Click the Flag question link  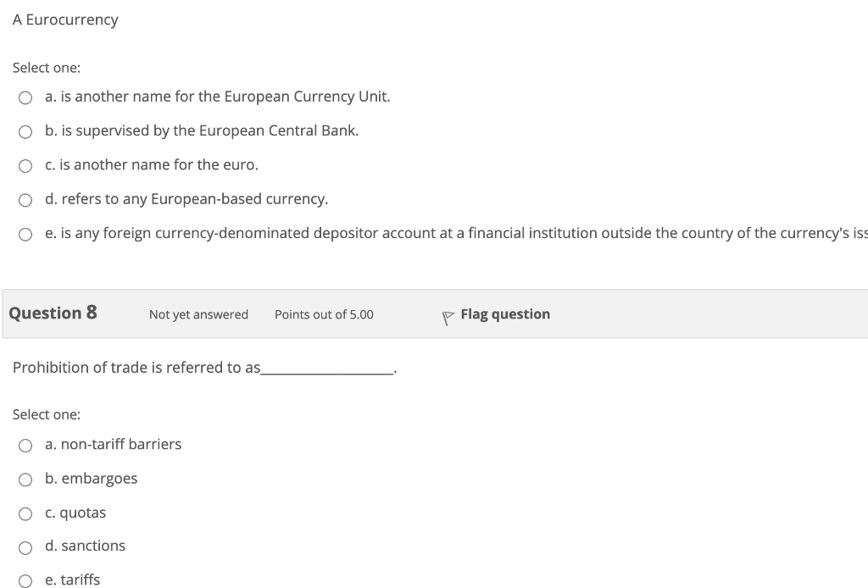point(504,314)
